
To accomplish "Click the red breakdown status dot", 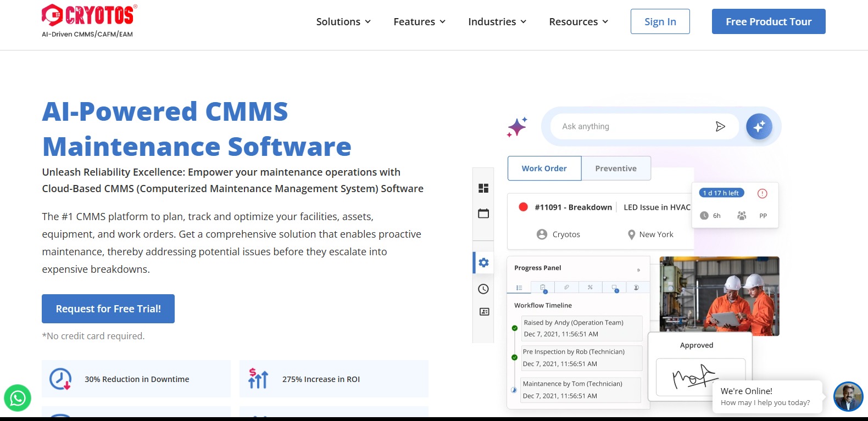I will 524,207.
